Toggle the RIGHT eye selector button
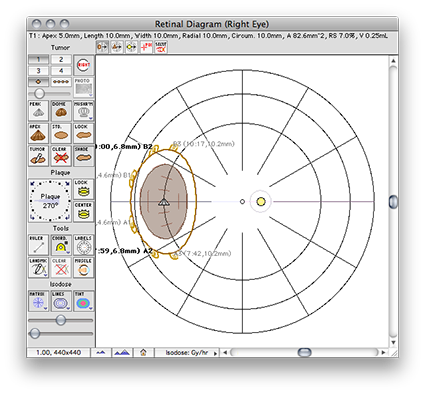The width and height of the screenshot is (425, 394). click(84, 65)
